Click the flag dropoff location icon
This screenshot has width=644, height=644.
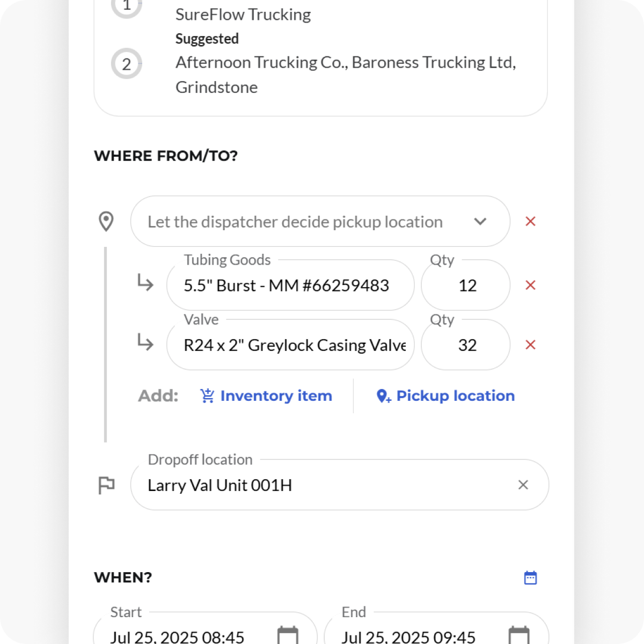tap(107, 485)
